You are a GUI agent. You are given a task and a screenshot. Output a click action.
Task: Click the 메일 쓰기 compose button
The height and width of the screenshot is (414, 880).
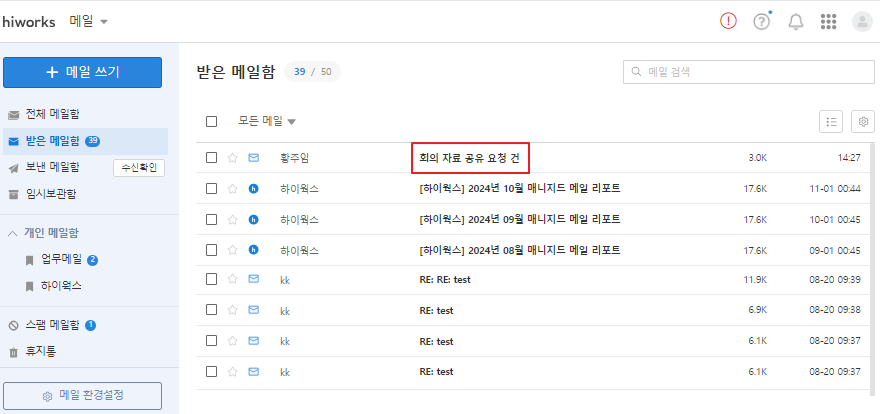pyautogui.click(x=82, y=72)
